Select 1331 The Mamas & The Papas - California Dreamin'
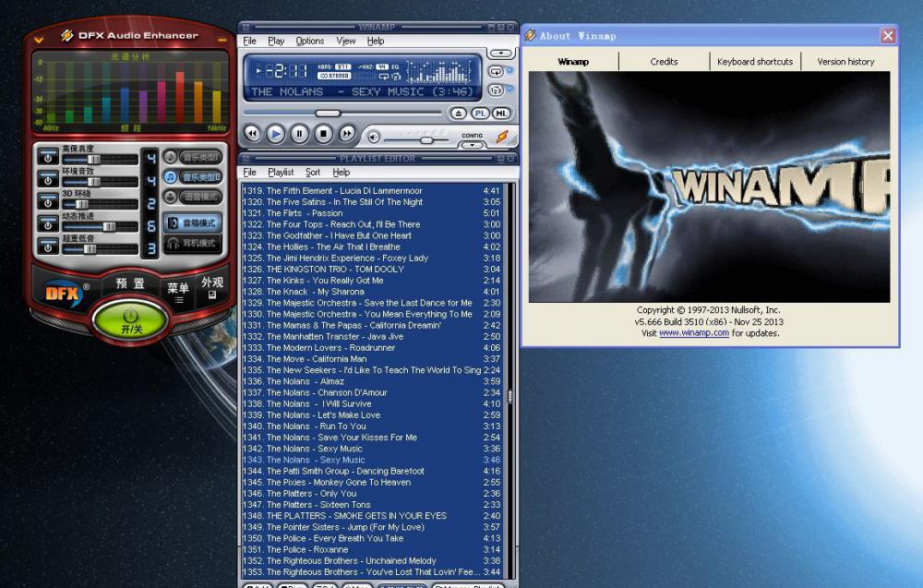The image size is (923, 588). [371, 325]
